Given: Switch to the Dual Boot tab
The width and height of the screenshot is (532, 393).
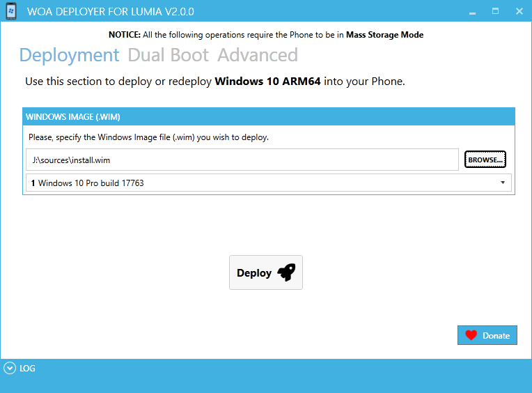Looking at the screenshot, I should 169,55.
